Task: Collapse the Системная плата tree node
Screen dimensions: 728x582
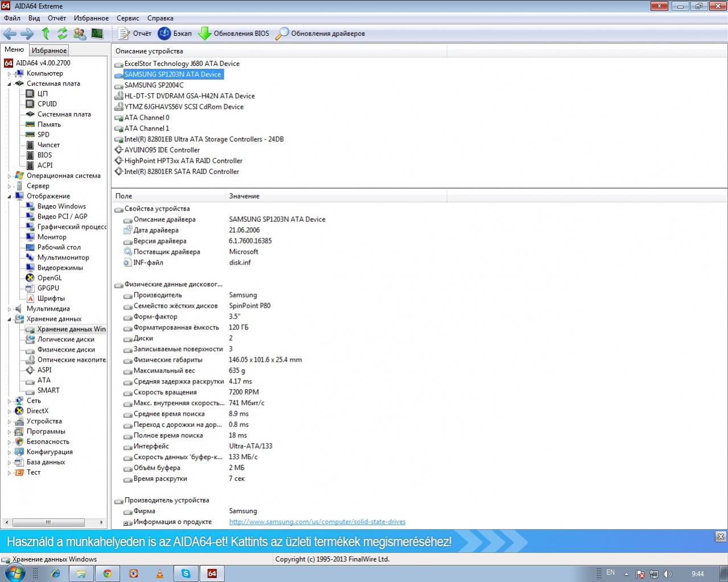Action: (9, 84)
